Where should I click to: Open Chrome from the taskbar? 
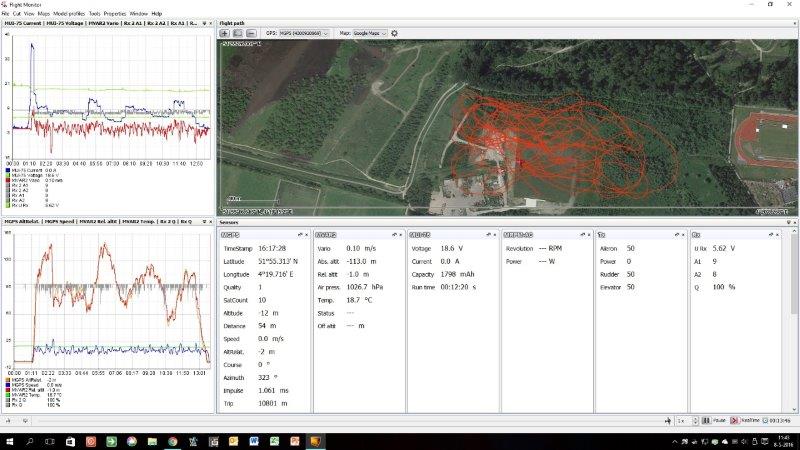[172, 441]
